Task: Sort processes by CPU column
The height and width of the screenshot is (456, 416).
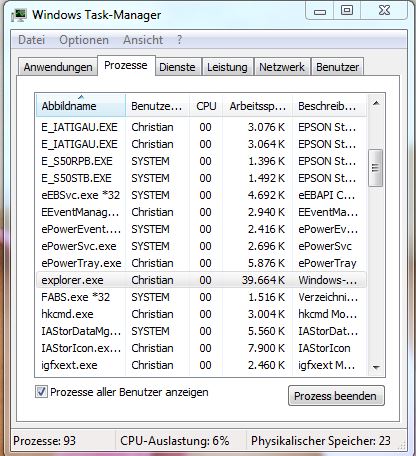Action: pyautogui.click(x=206, y=106)
